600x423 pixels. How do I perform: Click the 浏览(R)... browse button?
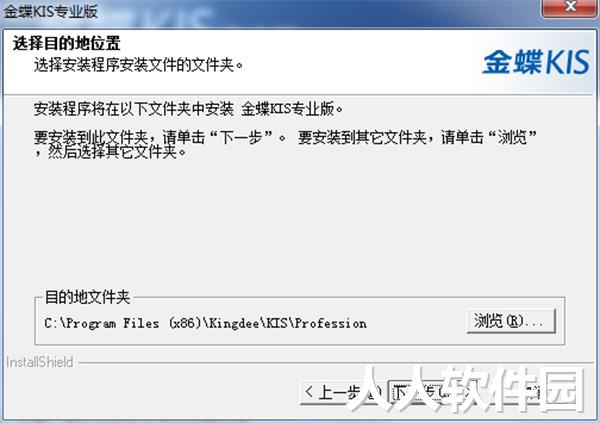(511, 321)
